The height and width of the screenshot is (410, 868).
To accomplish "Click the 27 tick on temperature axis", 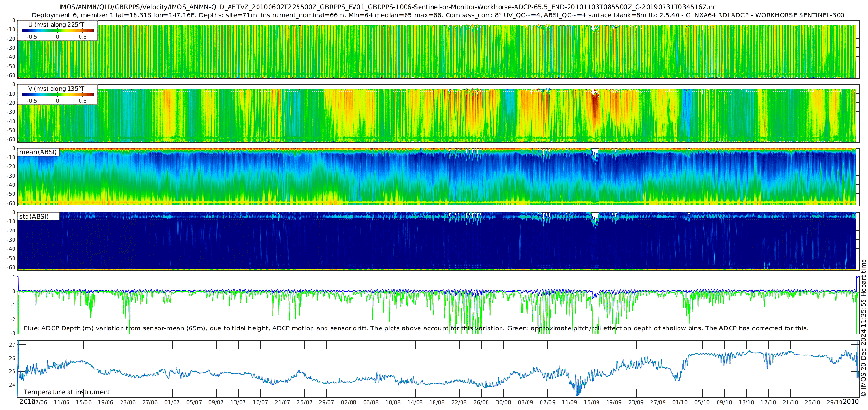I will coord(12,345).
